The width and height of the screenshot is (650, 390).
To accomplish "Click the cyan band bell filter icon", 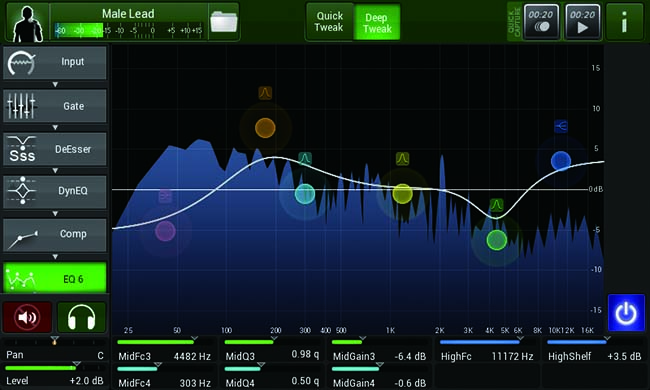I will [x=305, y=158].
